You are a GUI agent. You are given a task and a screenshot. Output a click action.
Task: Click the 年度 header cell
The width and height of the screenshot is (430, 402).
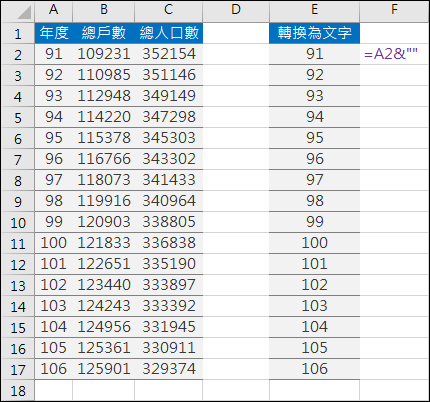click(x=53, y=33)
